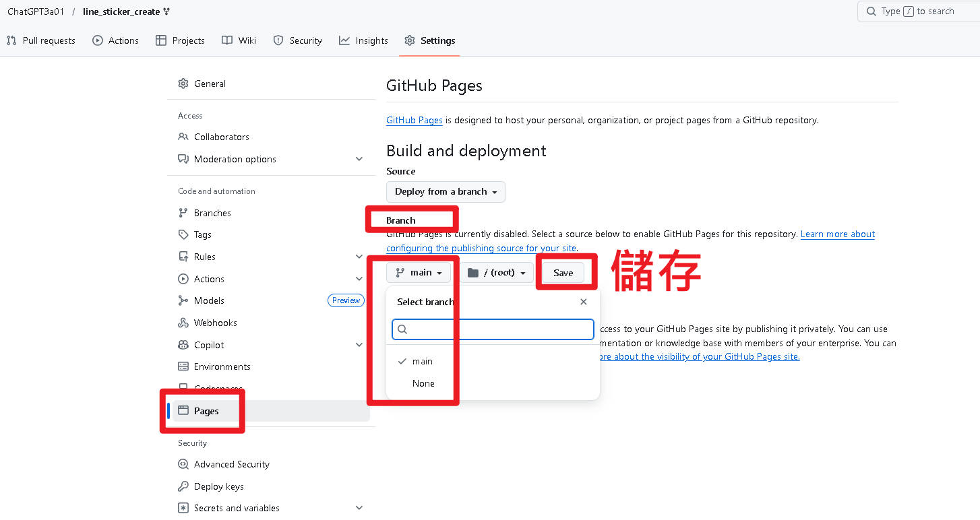The image size is (980, 520).
Task: Open General repository settings
Action: click(210, 84)
